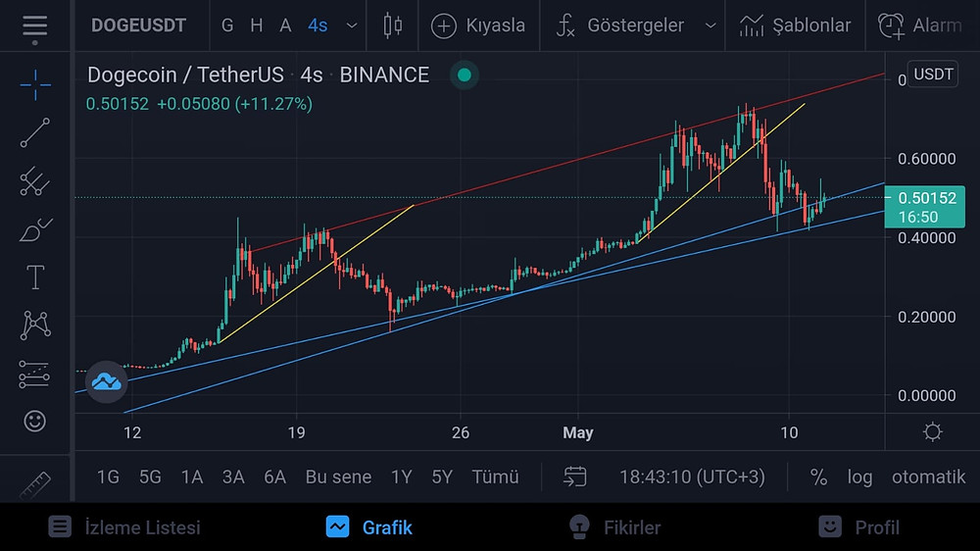This screenshot has width=980, height=551.
Task: Select the brush drawing tool
Action: (x=35, y=229)
